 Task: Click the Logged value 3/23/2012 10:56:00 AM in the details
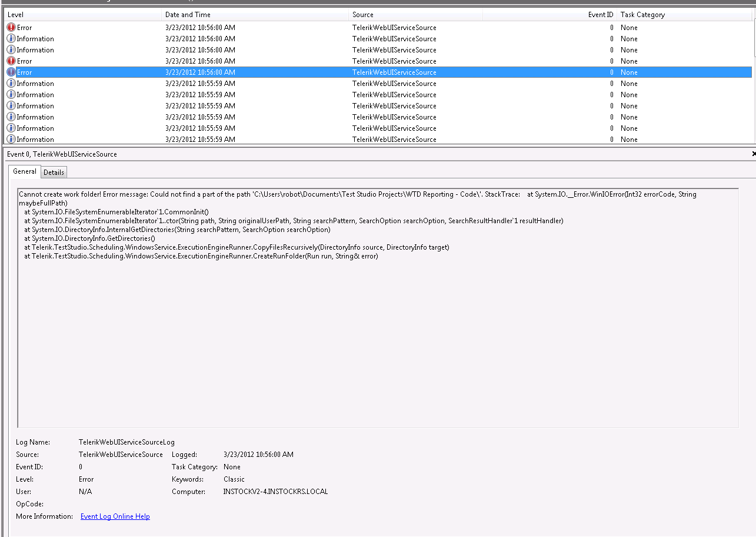[258, 455]
